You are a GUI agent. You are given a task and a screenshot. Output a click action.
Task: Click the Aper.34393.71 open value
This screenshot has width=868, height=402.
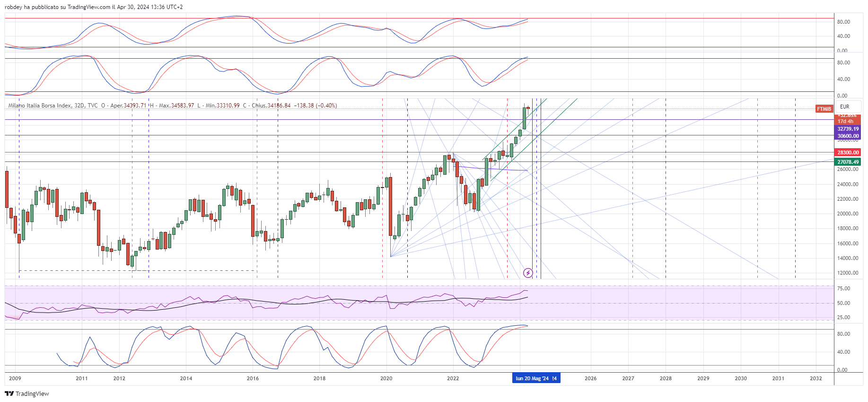[x=128, y=106]
